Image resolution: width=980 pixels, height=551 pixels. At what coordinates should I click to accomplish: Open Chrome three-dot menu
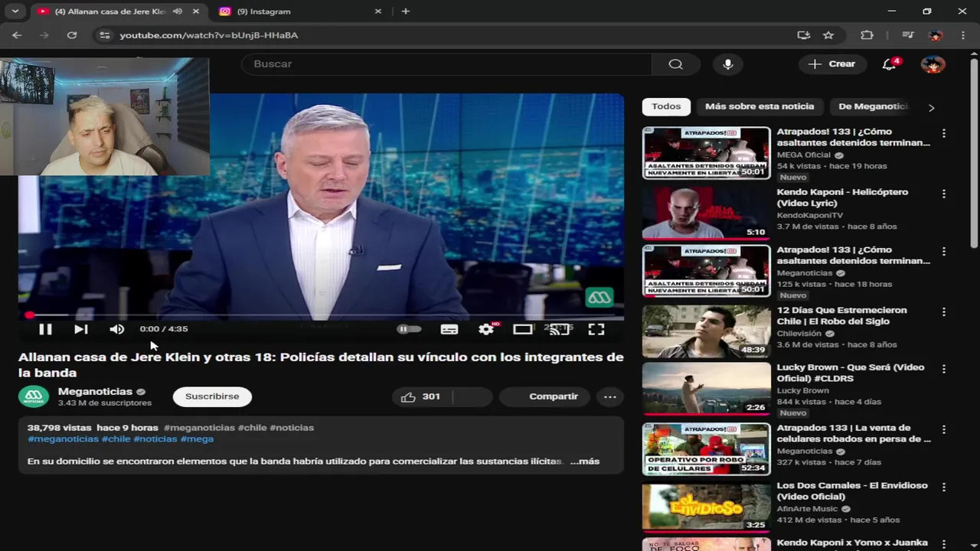pyautogui.click(x=962, y=35)
